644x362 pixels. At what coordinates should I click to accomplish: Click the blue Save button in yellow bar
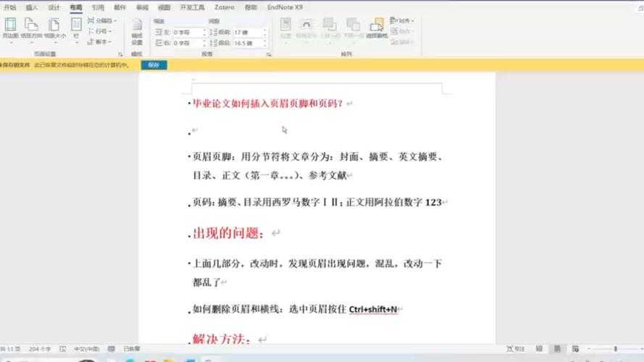point(154,65)
